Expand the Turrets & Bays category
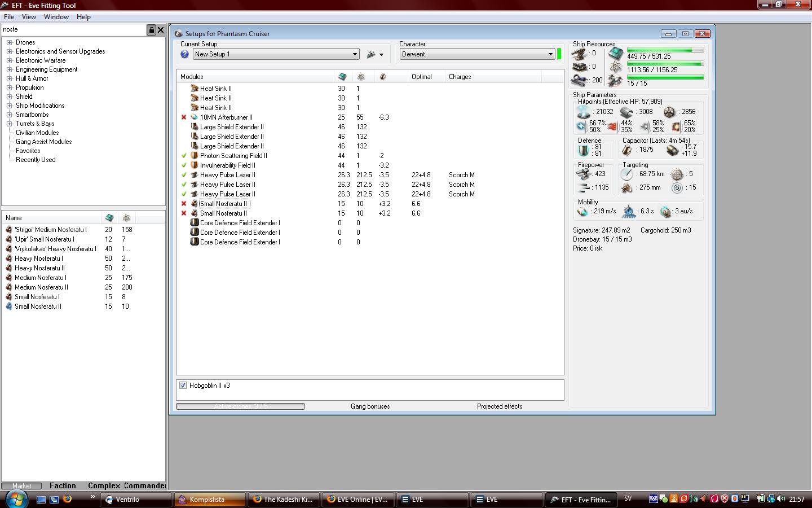 (10, 124)
